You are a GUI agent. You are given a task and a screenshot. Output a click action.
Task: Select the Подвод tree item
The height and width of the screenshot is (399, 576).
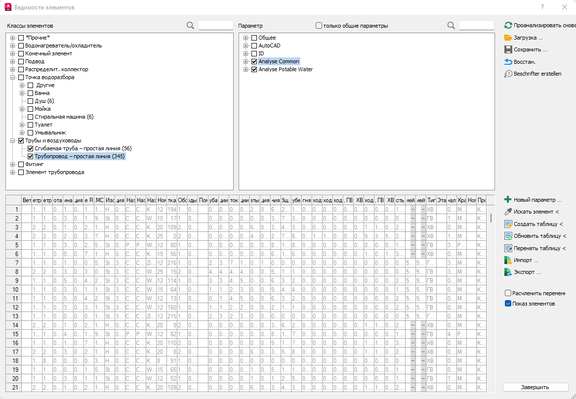(x=35, y=61)
